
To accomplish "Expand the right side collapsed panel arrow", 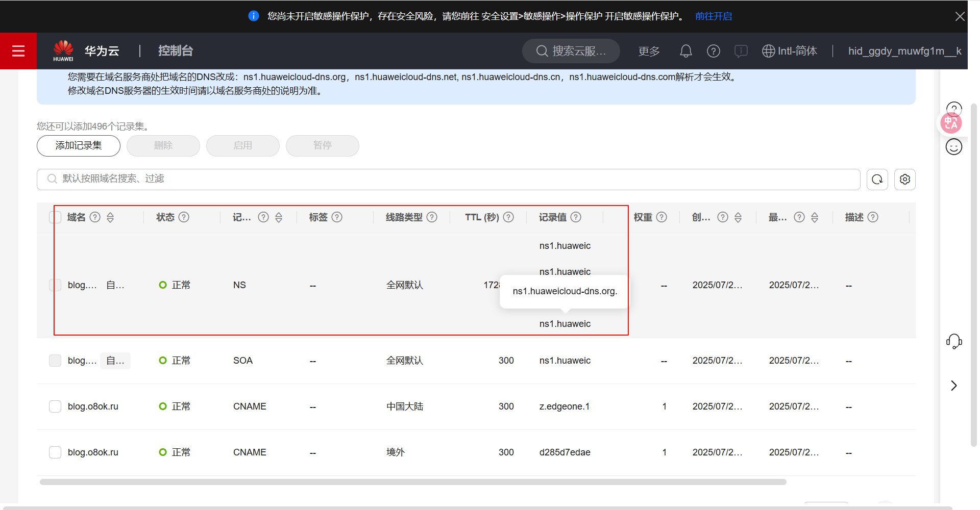I will click(x=953, y=386).
